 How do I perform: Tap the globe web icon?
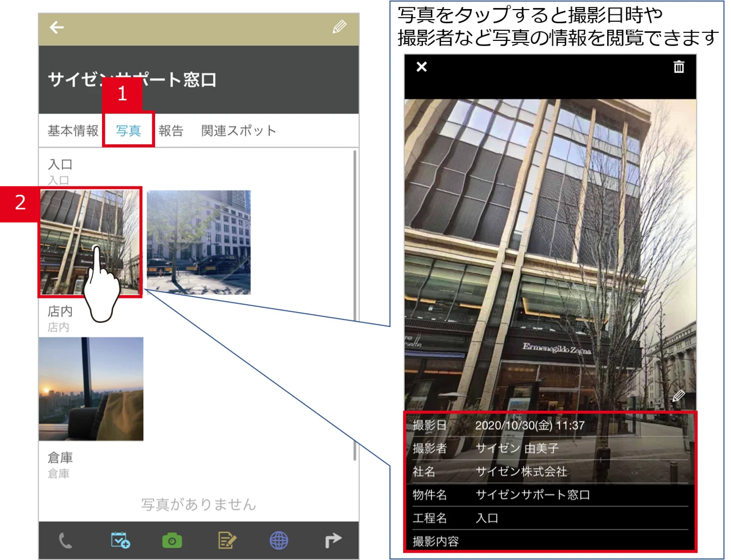[279, 541]
